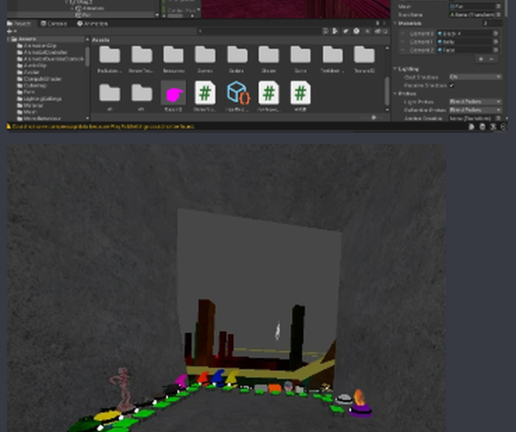Switch to the Animation tab
Screen dimensions: 516x432
coord(92,24)
